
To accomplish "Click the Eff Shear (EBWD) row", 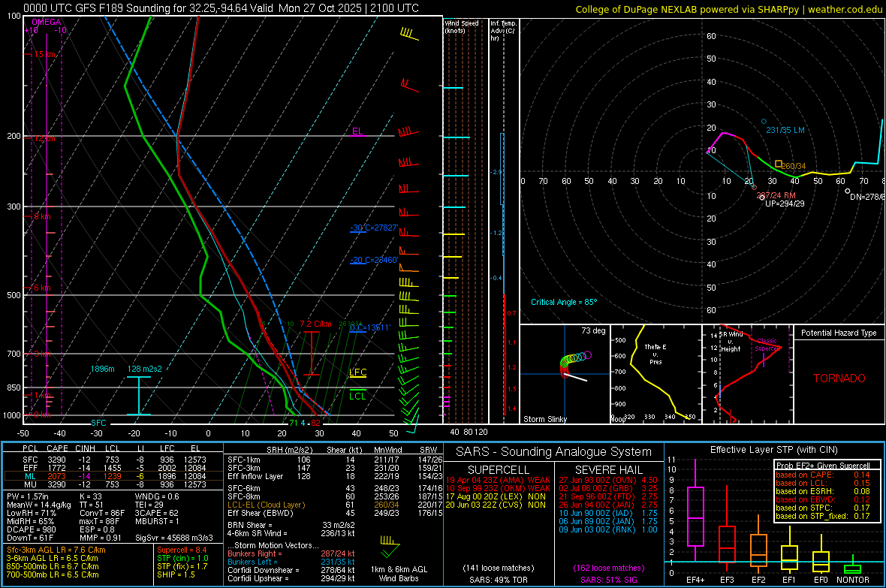I will [x=335, y=513].
